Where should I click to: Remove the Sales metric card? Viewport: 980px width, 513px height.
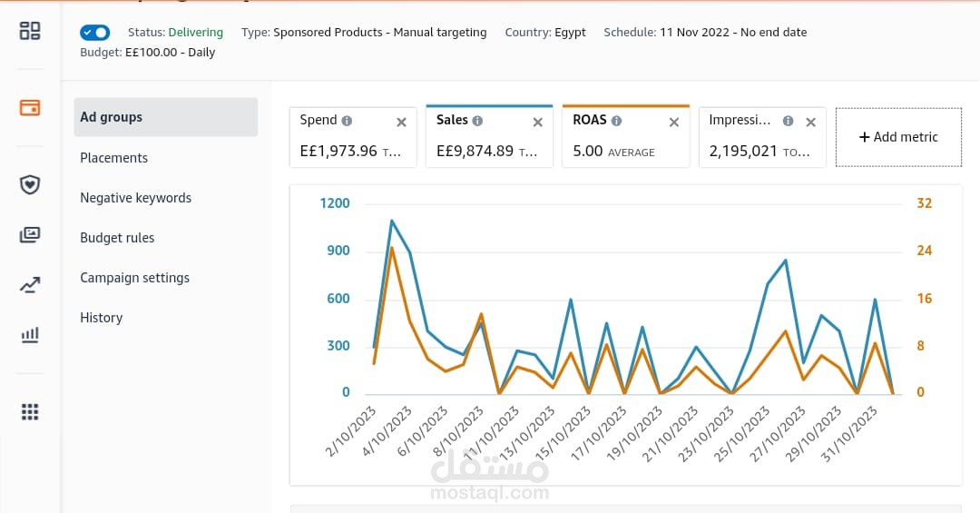pos(537,123)
